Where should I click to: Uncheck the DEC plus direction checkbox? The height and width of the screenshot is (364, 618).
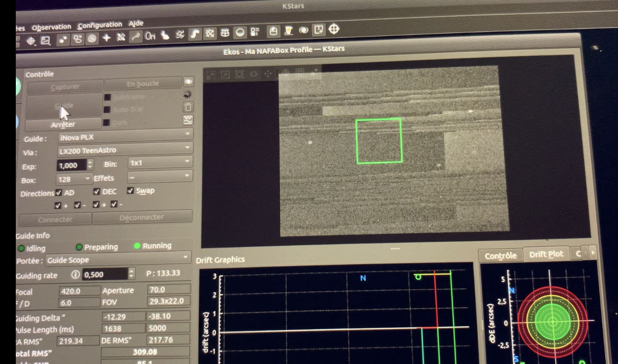(x=96, y=204)
